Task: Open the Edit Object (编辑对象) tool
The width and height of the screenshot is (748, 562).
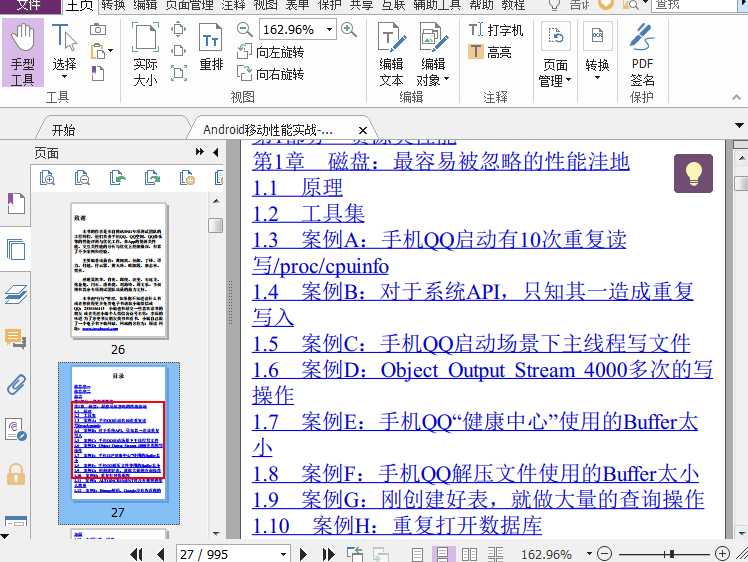Action: point(433,53)
